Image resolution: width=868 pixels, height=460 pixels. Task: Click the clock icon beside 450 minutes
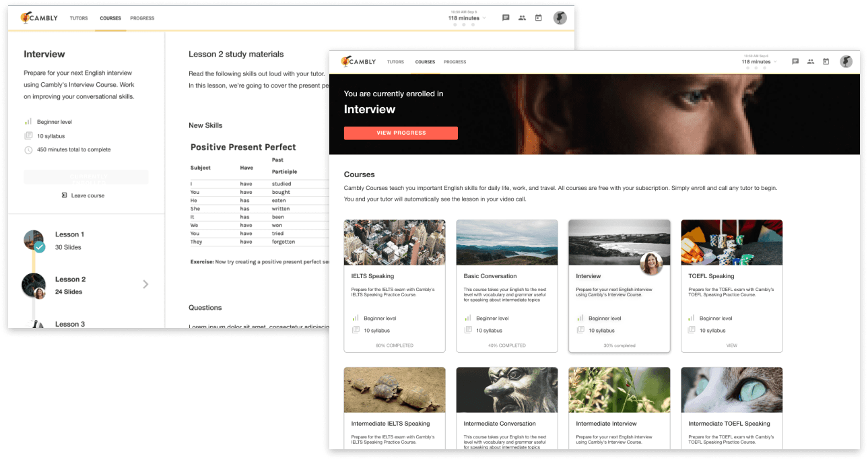click(x=28, y=150)
